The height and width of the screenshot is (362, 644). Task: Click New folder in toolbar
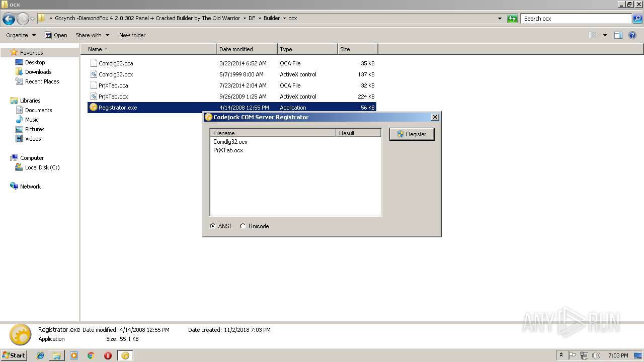pyautogui.click(x=132, y=35)
